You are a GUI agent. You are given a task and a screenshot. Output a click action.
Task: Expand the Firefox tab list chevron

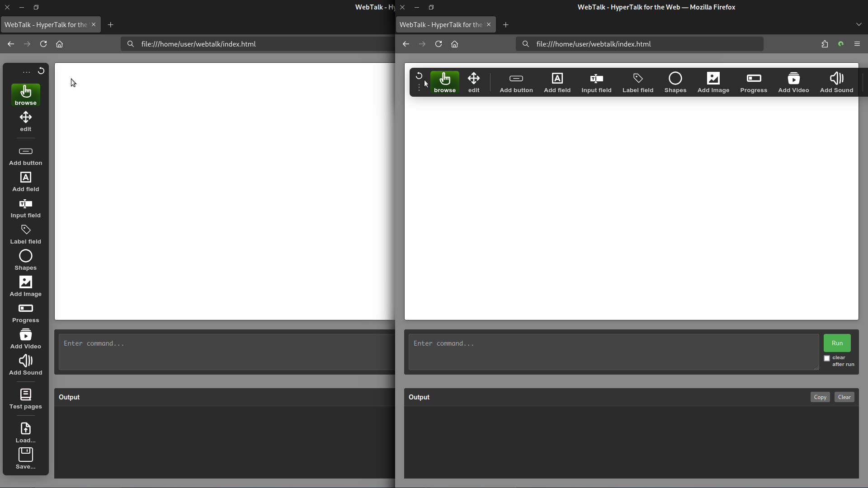click(x=859, y=24)
